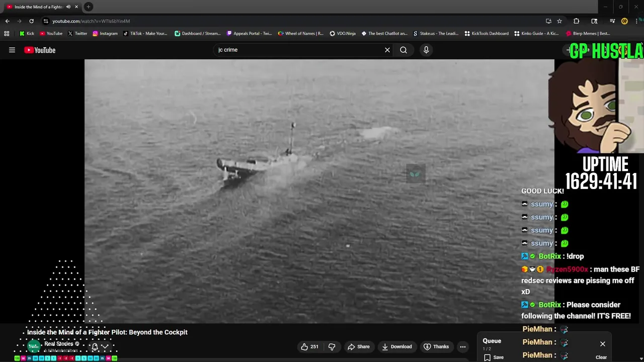This screenshot has height=362, width=644.
Task: Mute the tab using speaker icon
Action: pos(68,7)
